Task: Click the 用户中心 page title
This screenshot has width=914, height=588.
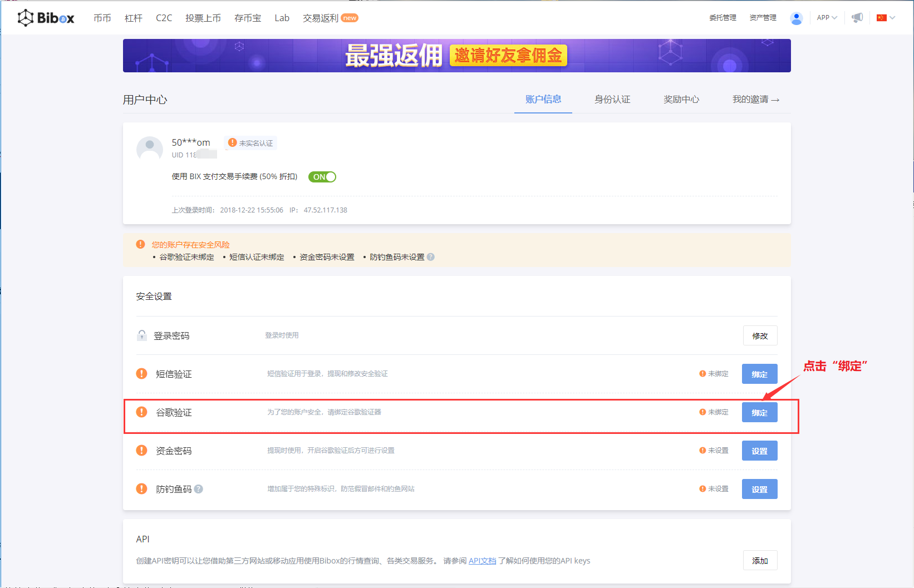Action: pyautogui.click(x=145, y=100)
